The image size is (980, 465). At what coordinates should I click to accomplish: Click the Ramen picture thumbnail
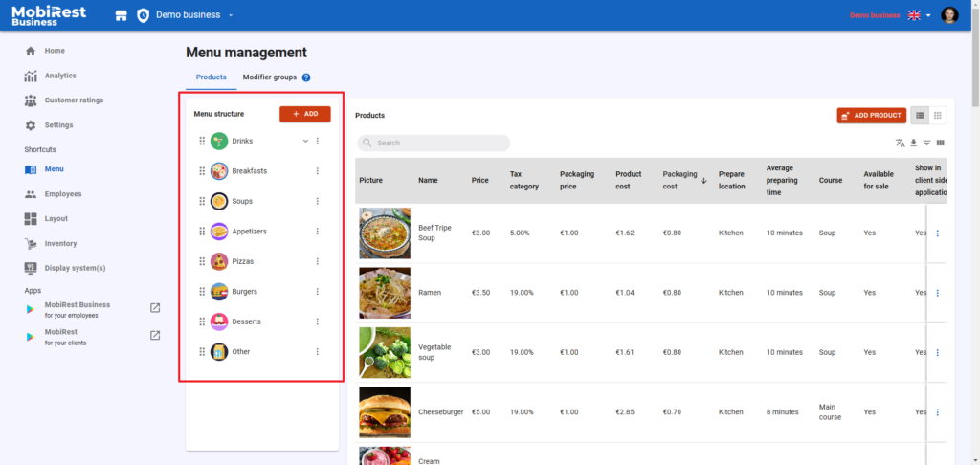pos(385,293)
